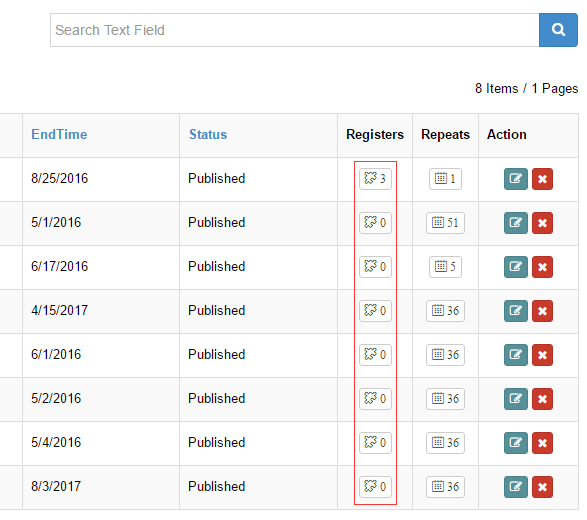Delete the row ending 6/1/2016
The width and height of the screenshot is (587, 520).
click(542, 355)
